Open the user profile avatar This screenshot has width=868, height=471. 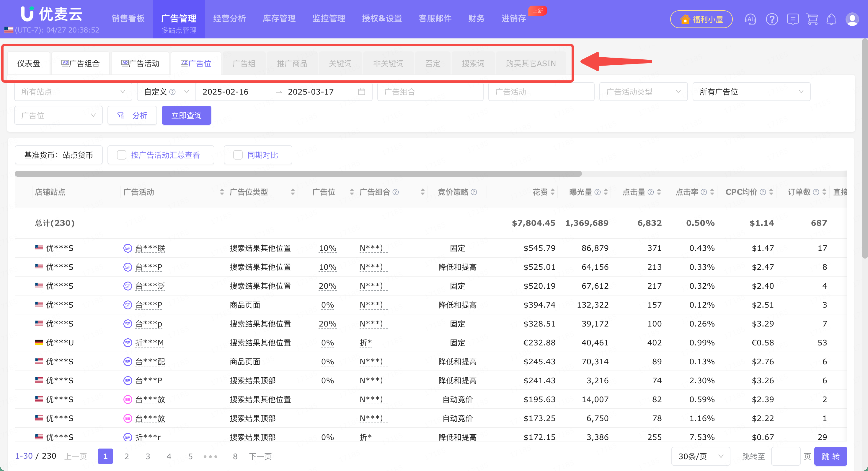pyautogui.click(x=852, y=19)
